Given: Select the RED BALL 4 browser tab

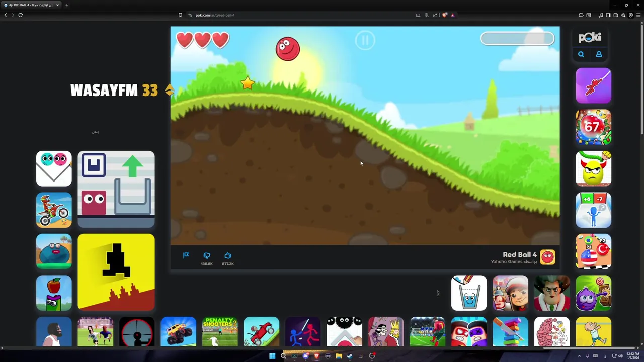Looking at the screenshot, I should point(31,5).
